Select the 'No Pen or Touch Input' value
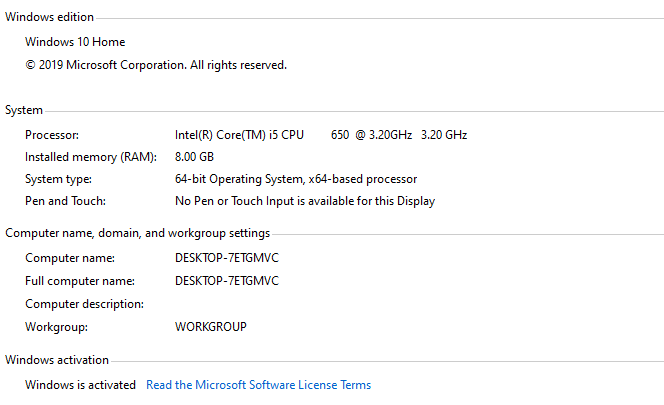Image resolution: width=664 pixels, height=405 pixels. [305, 201]
